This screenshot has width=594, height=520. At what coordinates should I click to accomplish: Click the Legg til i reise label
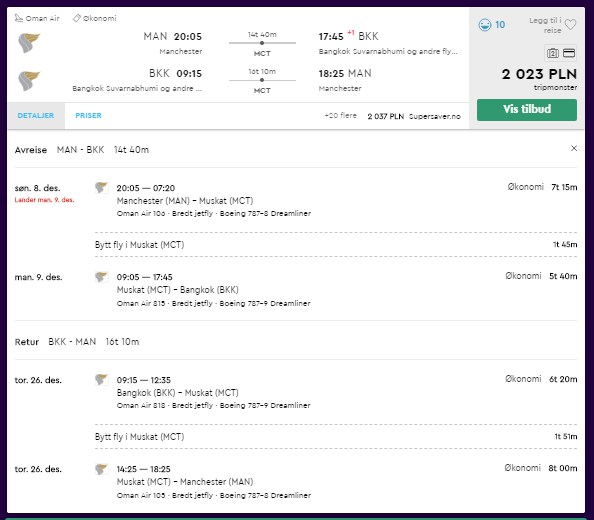point(545,25)
